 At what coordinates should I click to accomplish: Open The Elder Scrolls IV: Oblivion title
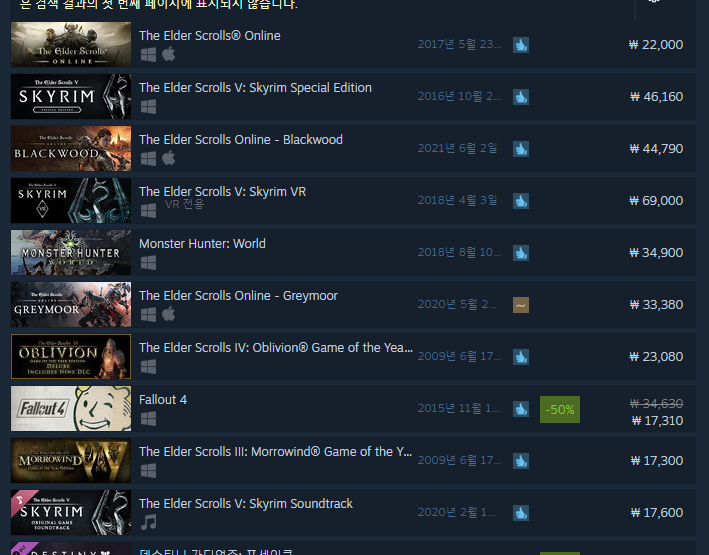click(x=275, y=348)
